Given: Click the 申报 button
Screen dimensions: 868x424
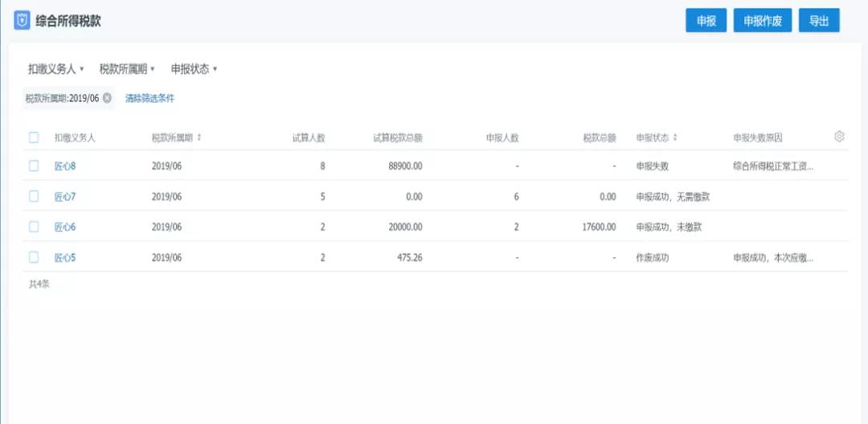Looking at the screenshot, I should pyautogui.click(x=706, y=20).
